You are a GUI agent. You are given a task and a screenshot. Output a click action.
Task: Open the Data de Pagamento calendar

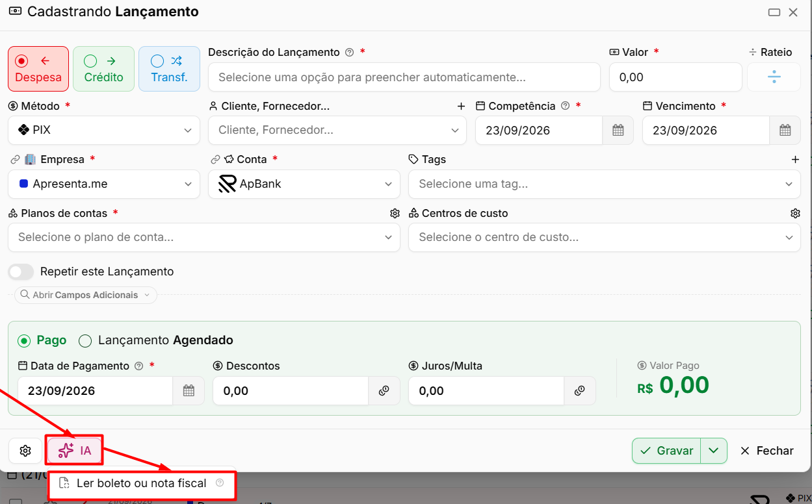point(189,390)
